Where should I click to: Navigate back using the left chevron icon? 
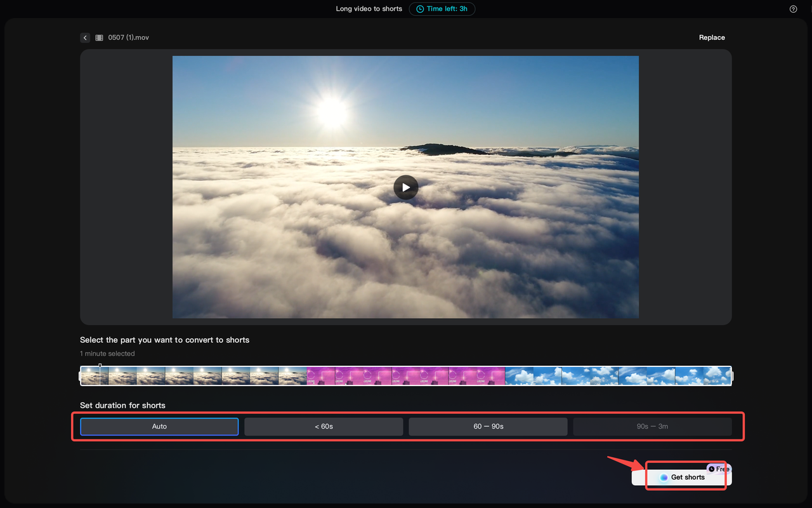(x=85, y=37)
